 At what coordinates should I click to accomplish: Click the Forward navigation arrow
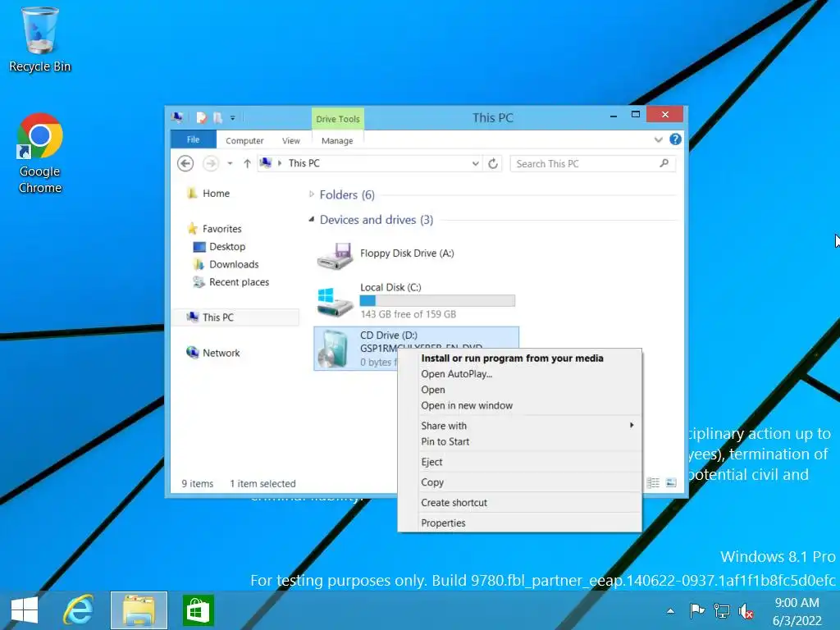(x=211, y=163)
